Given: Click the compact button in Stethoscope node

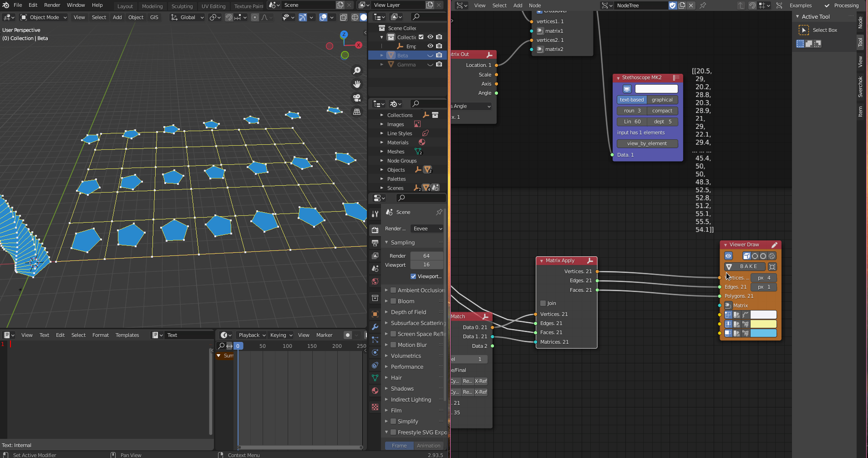Looking at the screenshot, I should click(662, 111).
